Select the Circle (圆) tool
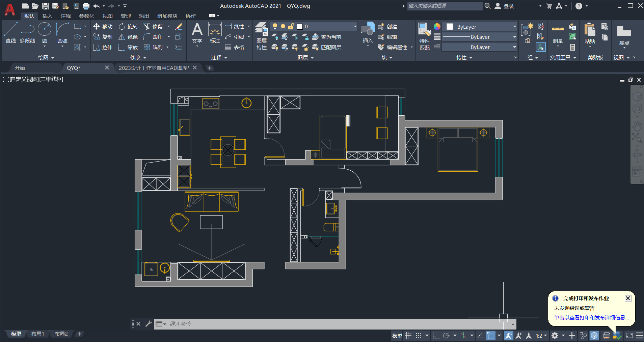The width and height of the screenshot is (644, 342). click(45, 33)
